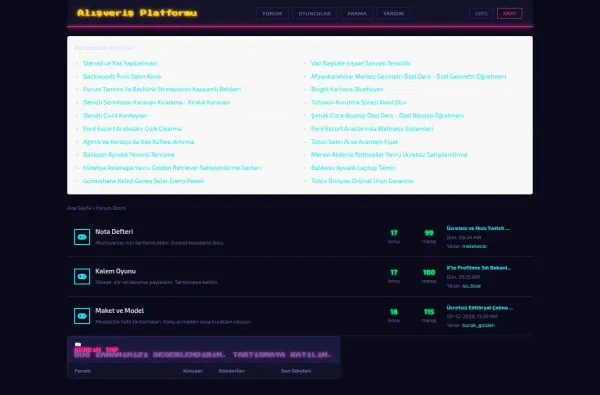
Task: Open Gümüşhane Kelkit Güneş Solar Enerji topic
Action: [143, 181]
